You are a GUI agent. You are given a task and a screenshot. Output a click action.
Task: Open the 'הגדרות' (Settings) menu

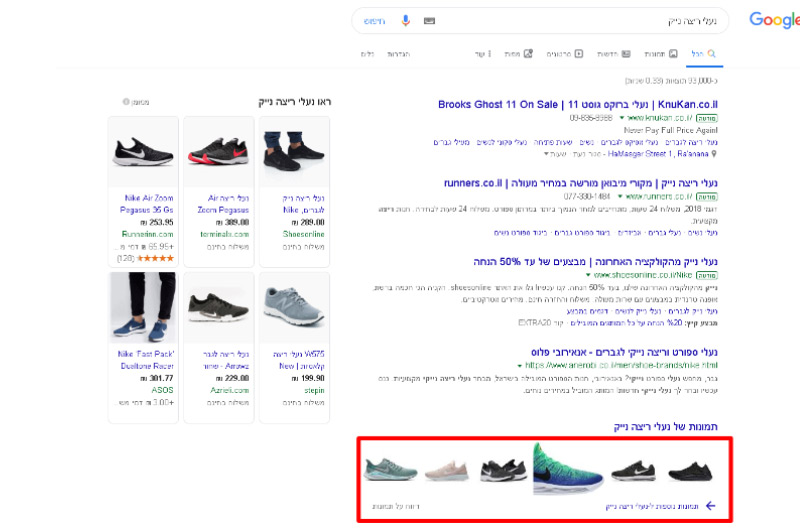click(x=398, y=54)
